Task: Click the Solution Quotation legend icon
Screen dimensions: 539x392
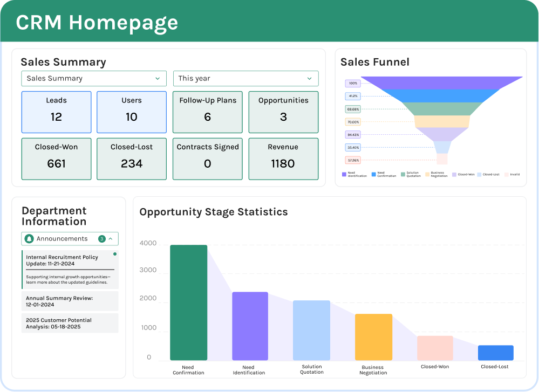Action: click(x=403, y=174)
